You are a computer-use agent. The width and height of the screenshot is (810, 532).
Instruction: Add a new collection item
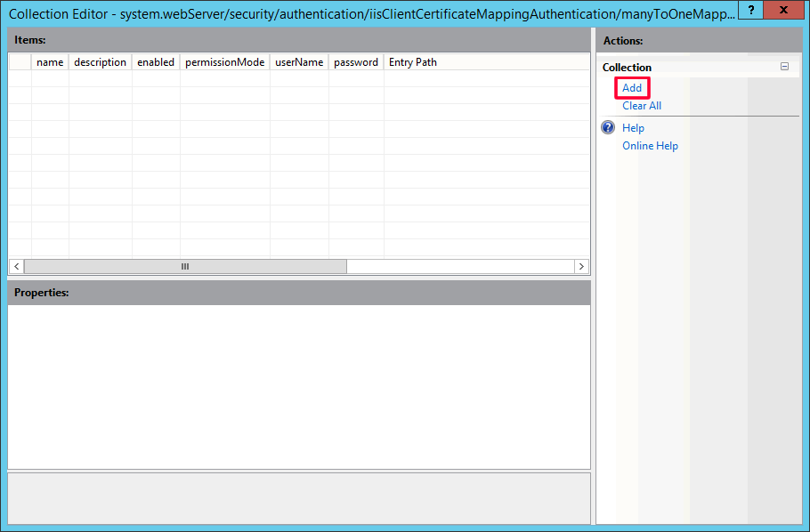point(632,88)
